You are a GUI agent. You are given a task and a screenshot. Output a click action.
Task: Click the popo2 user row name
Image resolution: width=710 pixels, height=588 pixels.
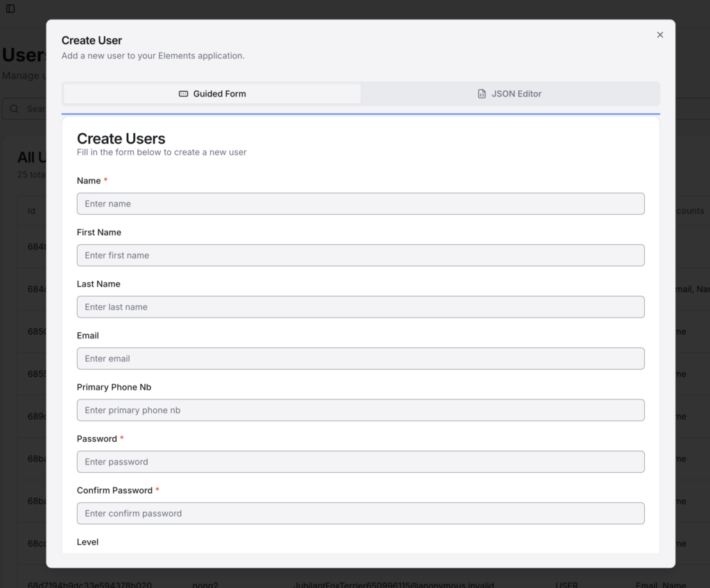click(204, 585)
